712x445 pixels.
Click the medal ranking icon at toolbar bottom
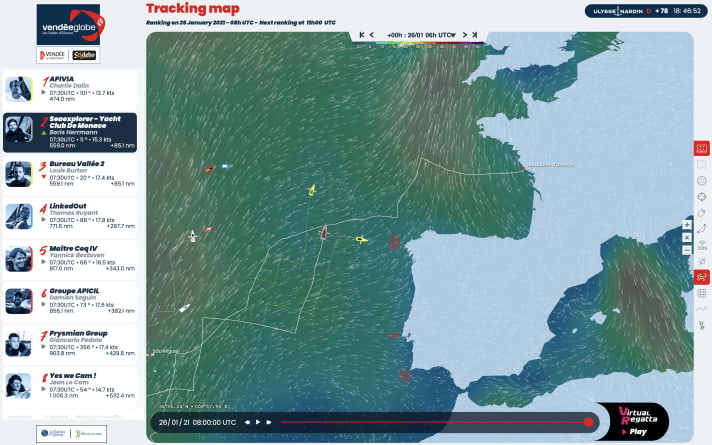point(702,325)
